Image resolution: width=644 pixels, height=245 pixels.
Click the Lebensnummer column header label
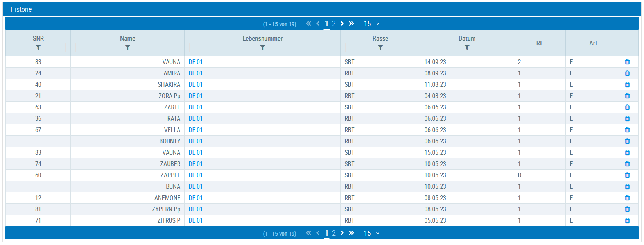pyautogui.click(x=262, y=38)
